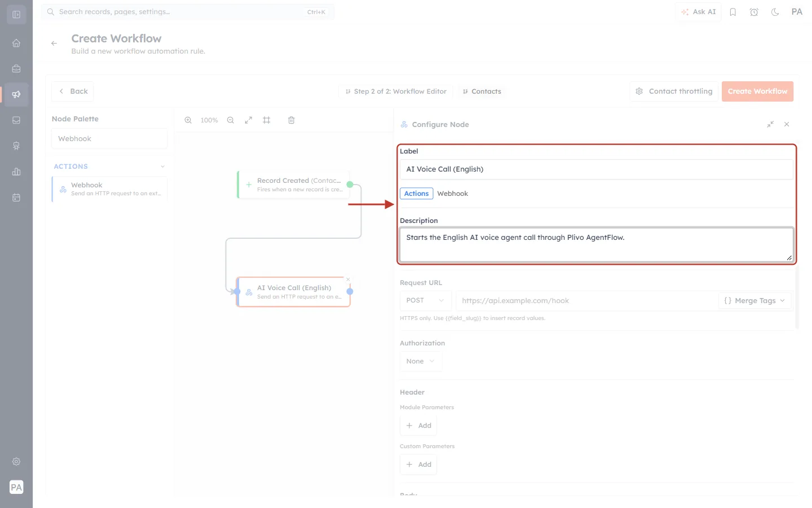The height and width of the screenshot is (508, 812).
Task: Click the trash delete icon in canvas toolbar
Action: [x=292, y=120]
